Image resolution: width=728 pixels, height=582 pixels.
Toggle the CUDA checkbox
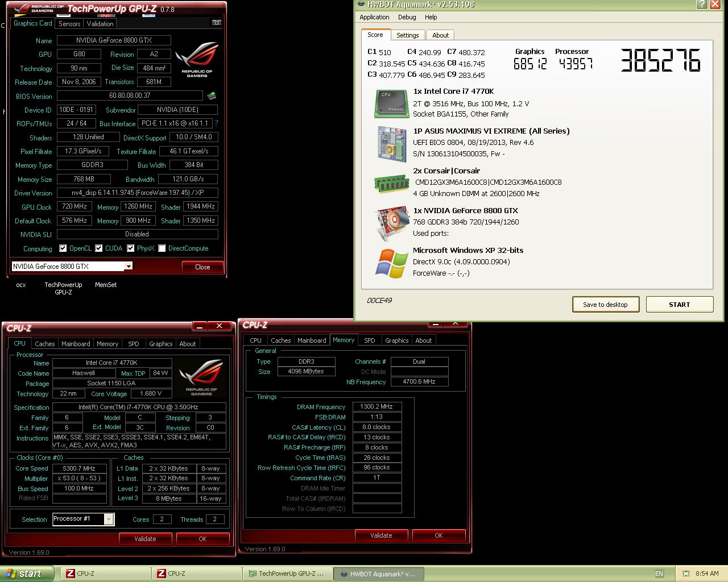point(99,248)
